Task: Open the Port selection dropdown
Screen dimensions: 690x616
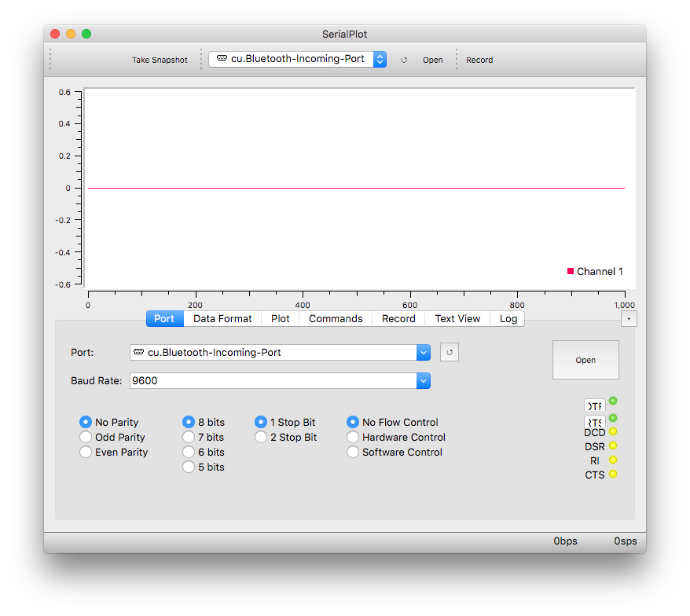Action: click(x=424, y=352)
